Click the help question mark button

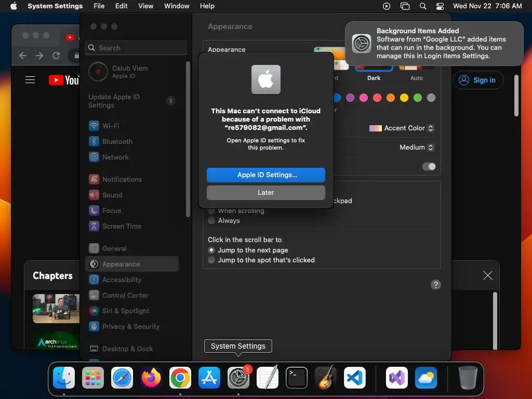pos(436,285)
